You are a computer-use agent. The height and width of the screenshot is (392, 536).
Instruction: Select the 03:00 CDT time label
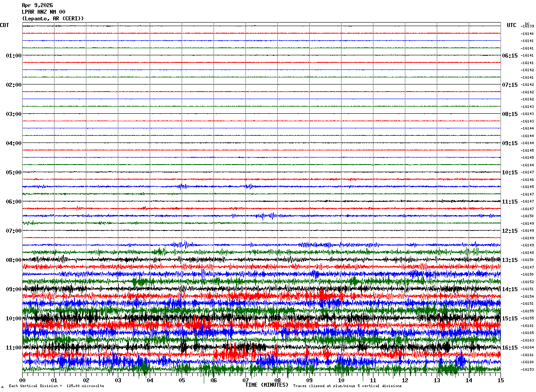click(14, 114)
